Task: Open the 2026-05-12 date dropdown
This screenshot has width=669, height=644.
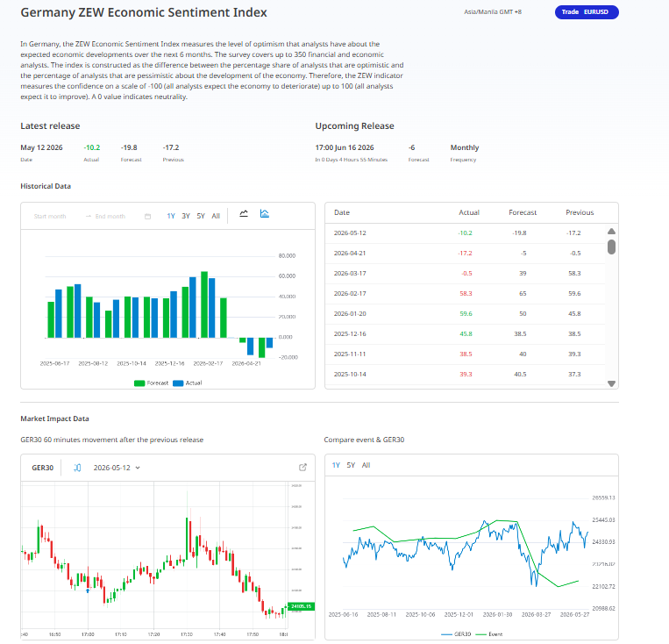Action: click(x=117, y=468)
